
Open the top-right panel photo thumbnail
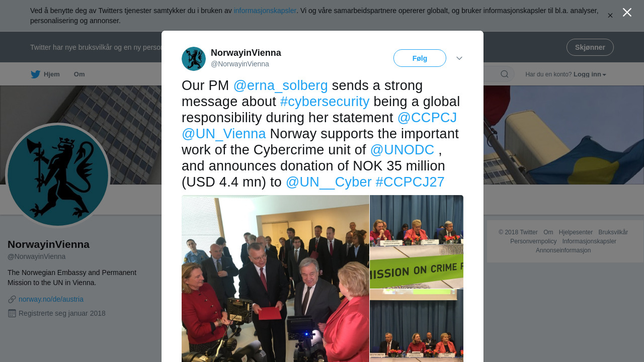pyautogui.click(x=417, y=242)
